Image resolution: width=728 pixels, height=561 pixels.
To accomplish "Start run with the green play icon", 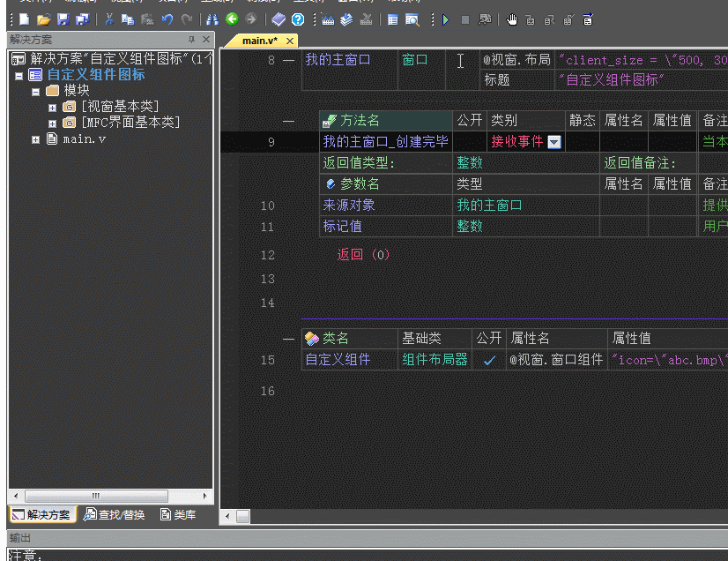I will coord(446,19).
